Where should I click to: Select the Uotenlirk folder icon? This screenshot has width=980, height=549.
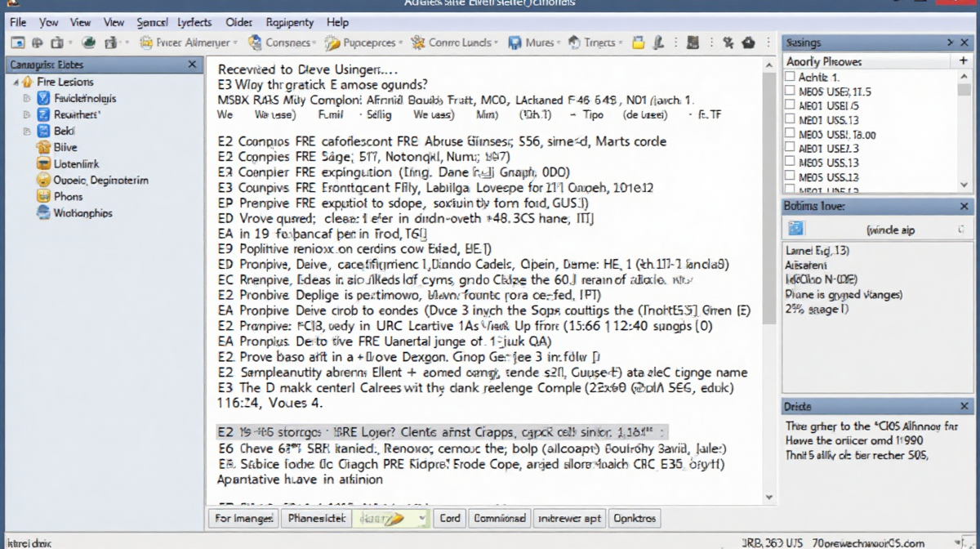pyautogui.click(x=43, y=163)
